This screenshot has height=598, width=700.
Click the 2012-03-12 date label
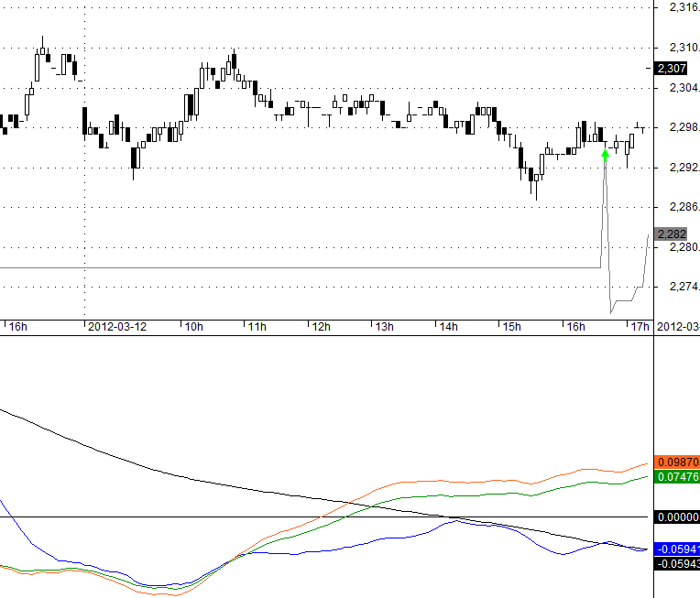(x=117, y=327)
